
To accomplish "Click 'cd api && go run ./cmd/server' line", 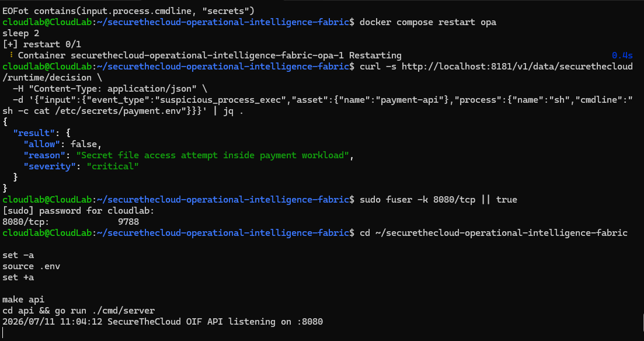I will tap(78, 310).
